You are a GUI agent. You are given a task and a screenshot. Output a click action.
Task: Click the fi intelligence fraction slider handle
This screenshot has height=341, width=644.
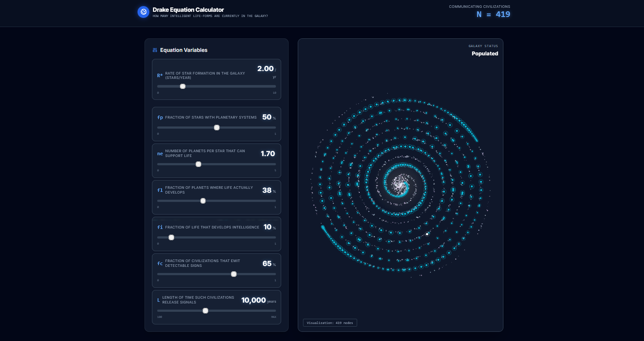(171, 237)
